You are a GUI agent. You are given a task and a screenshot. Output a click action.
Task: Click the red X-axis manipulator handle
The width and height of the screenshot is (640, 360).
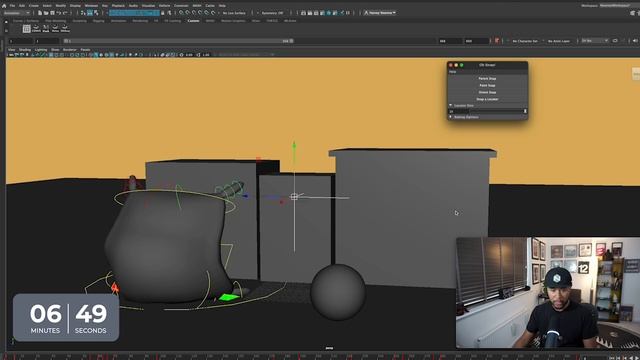tap(282, 202)
